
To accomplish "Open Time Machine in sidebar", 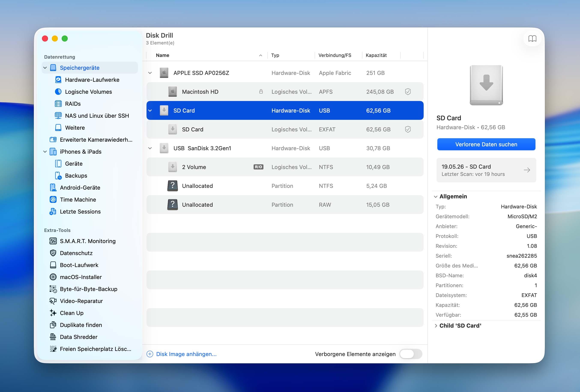I will tap(78, 199).
